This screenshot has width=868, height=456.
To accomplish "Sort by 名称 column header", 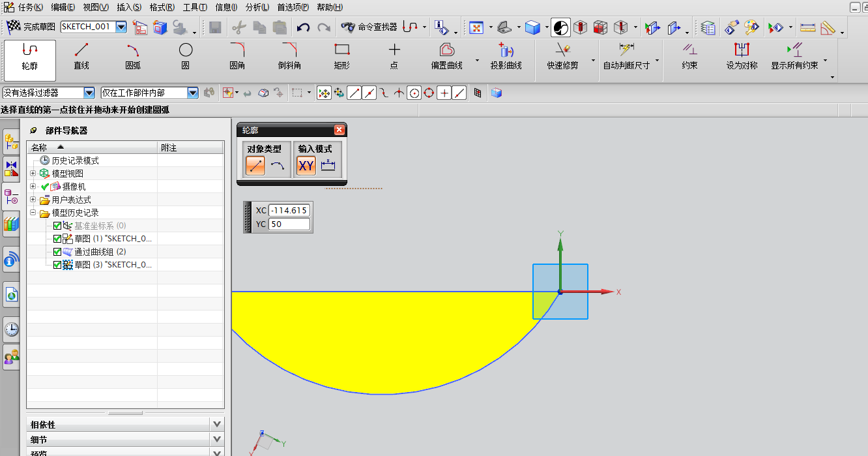I will point(92,147).
